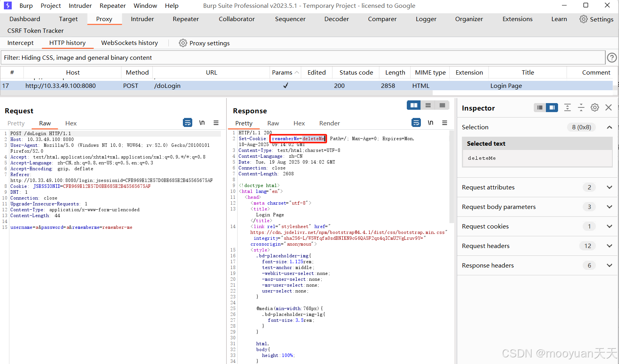
Task: Switch Response view to Raw
Action: [x=273, y=123]
